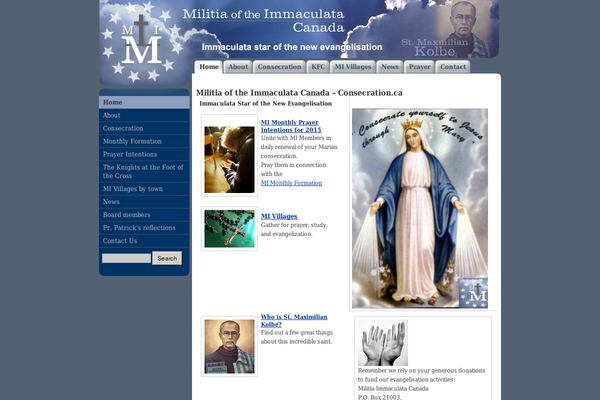Click 'Immaculata Star of the New Evangelisation' subheading
This screenshot has height=400, width=600.
[x=266, y=103]
